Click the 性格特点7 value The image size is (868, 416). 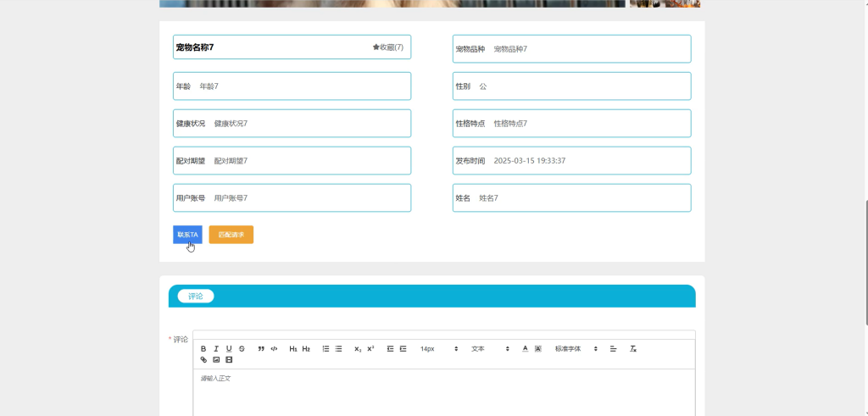tap(510, 124)
